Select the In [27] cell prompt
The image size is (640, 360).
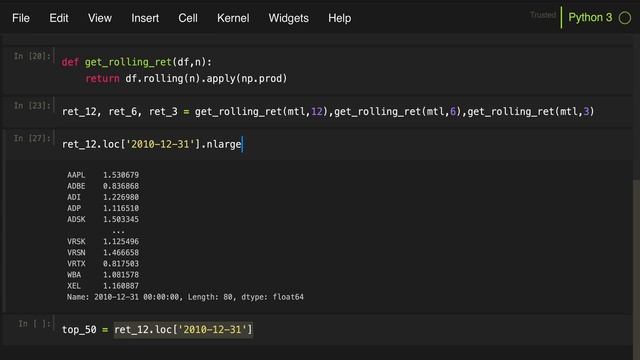click(32, 138)
